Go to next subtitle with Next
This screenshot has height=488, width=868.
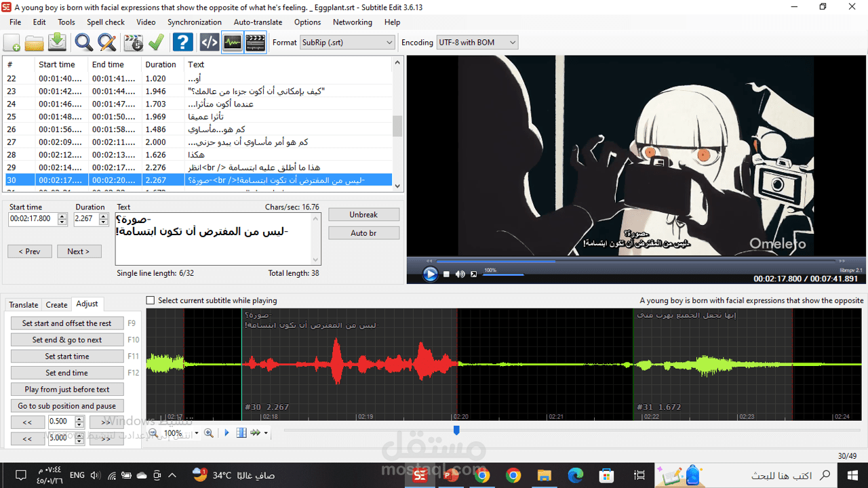coord(79,251)
